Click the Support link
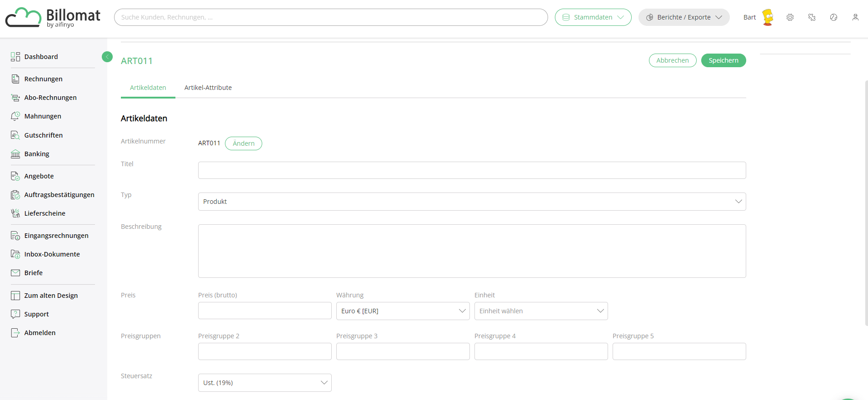Viewport: 868px width, 400px height. [x=36, y=314]
